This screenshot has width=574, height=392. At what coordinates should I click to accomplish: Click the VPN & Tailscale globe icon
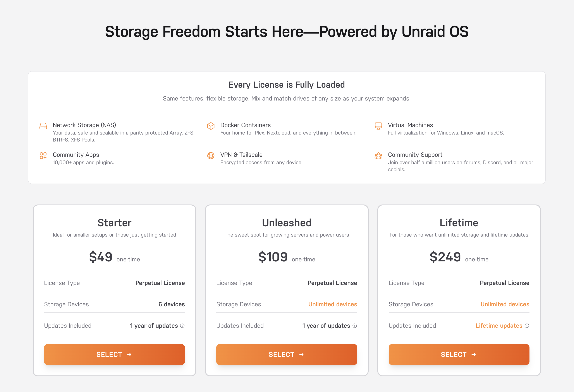point(211,156)
